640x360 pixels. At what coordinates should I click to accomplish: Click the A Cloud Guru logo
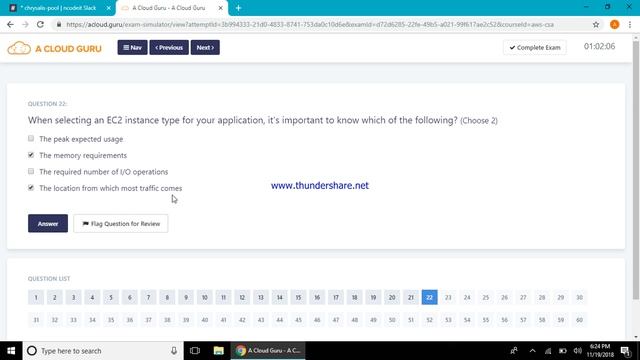pyautogui.click(x=54, y=48)
